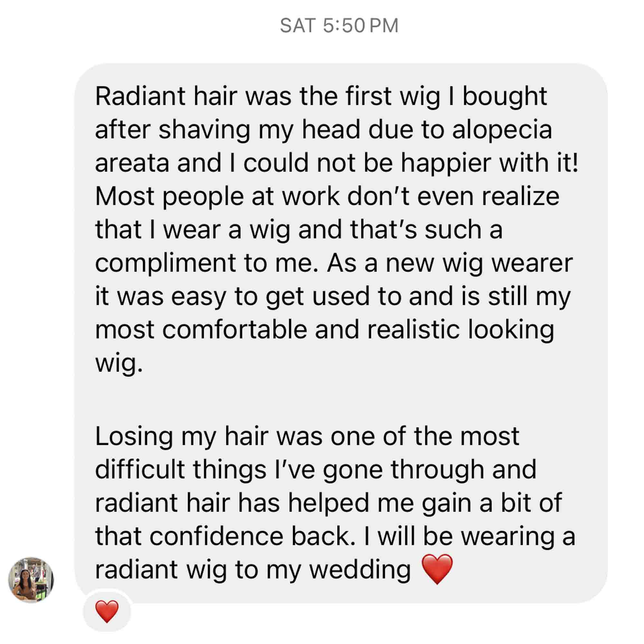This screenshot has height=644, width=644.
Task: Click the opening words "Radiant hair"
Action: point(166,96)
